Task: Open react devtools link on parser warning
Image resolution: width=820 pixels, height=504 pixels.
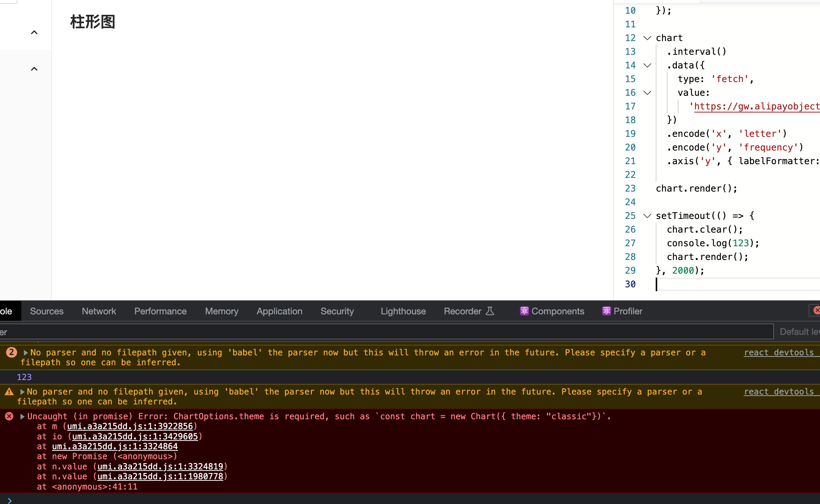Action: tap(780, 352)
